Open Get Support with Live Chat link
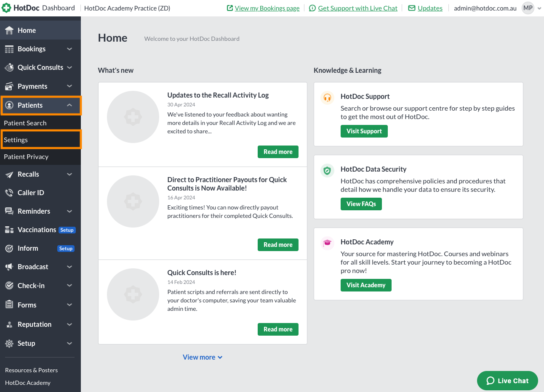Screen dimensions: 544x392 click(x=358, y=8)
